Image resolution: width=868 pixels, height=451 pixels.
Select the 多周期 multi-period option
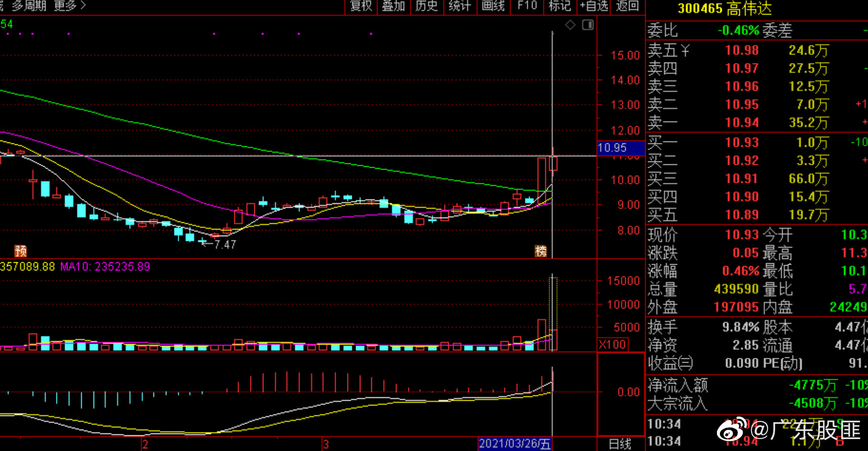click(29, 6)
